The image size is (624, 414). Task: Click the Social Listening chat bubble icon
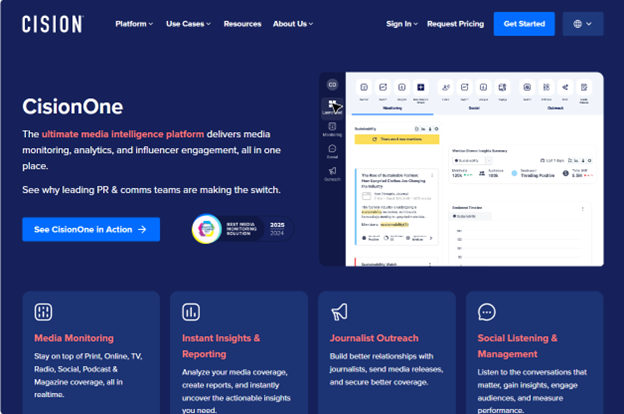487,312
